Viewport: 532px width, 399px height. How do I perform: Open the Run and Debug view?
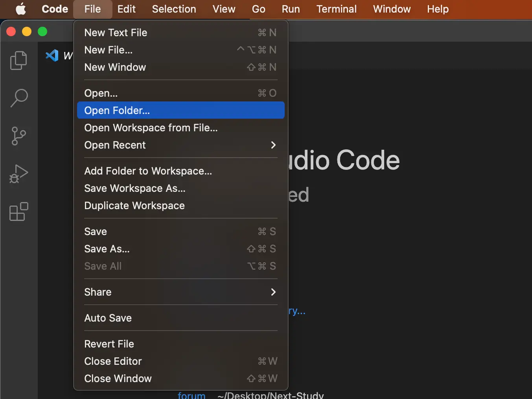pyautogui.click(x=18, y=173)
